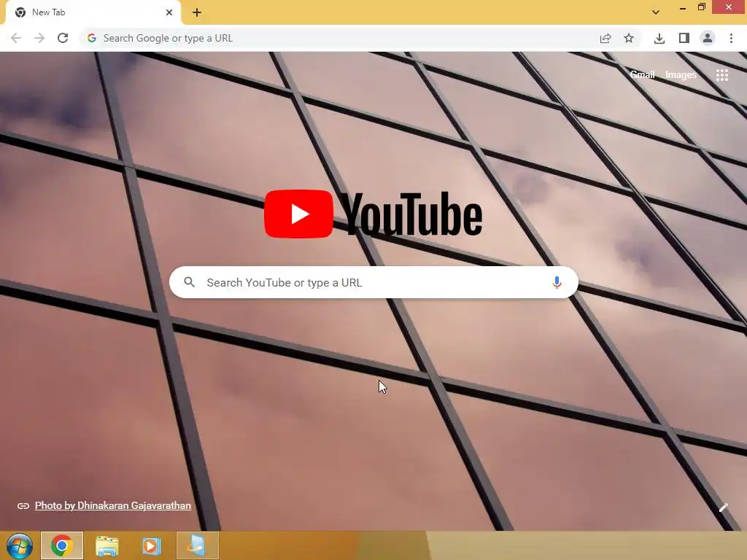The image size is (747, 560).
Task: Expand the tab search chevron
Action: pos(656,12)
